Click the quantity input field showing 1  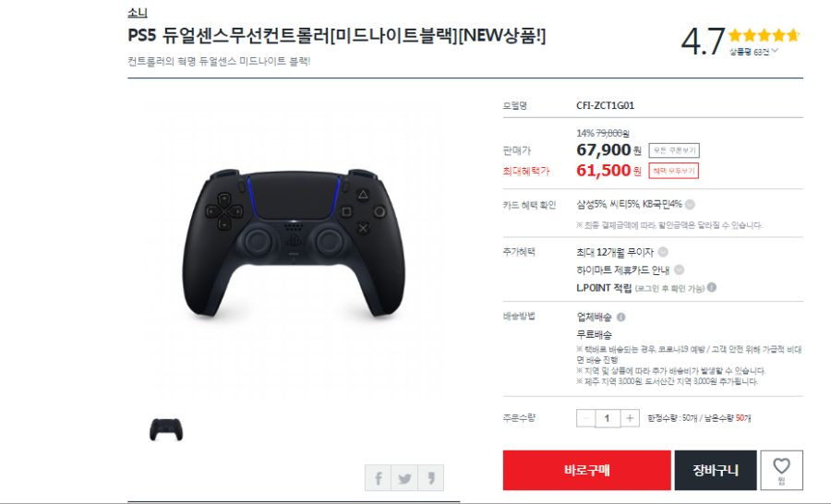pyautogui.click(x=608, y=418)
